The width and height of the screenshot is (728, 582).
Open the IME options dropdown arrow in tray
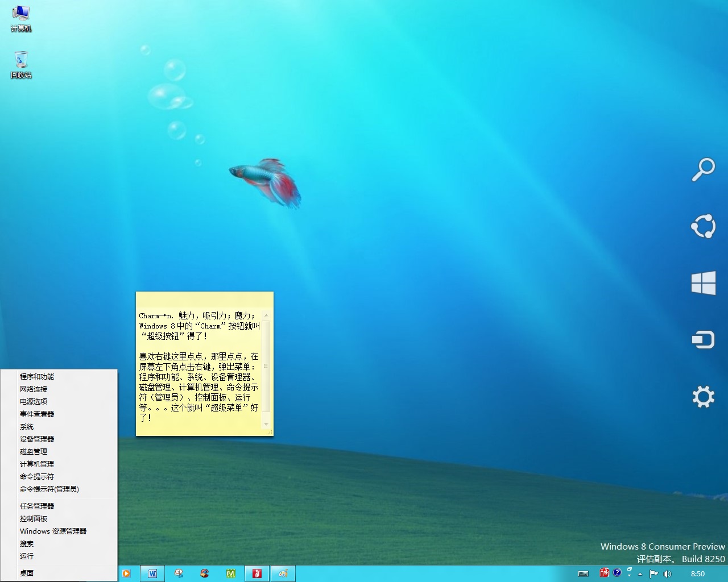[x=630, y=577]
